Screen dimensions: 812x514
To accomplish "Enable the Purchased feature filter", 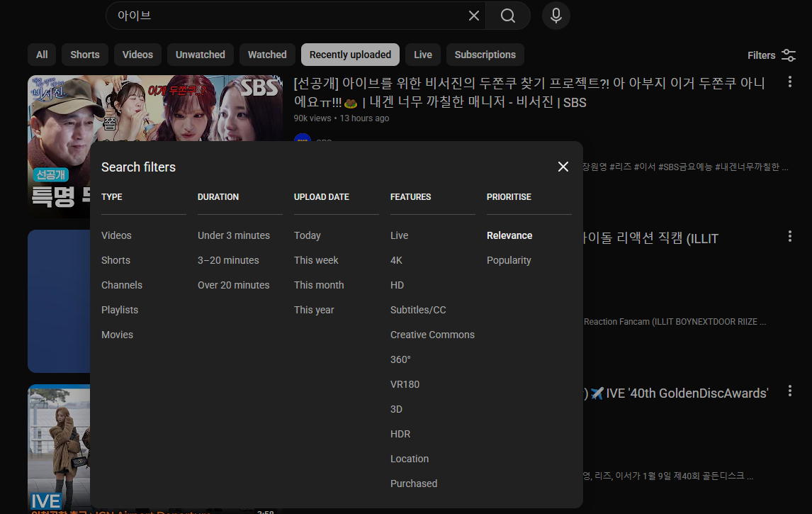I will tap(414, 484).
